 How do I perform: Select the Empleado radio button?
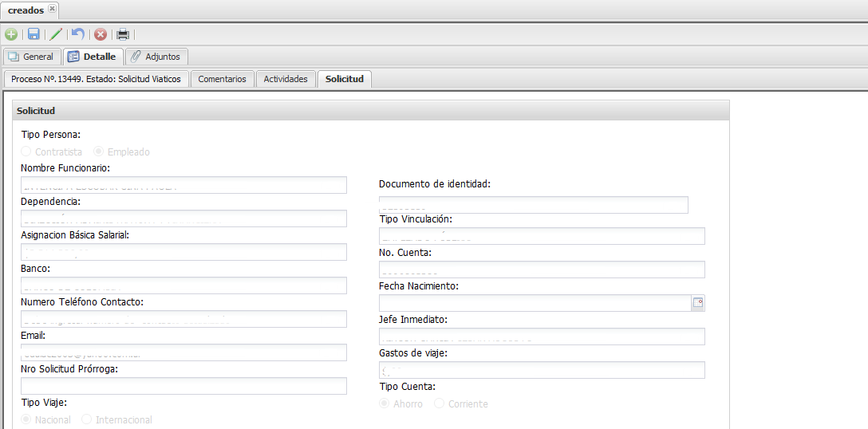click(99, 152)
